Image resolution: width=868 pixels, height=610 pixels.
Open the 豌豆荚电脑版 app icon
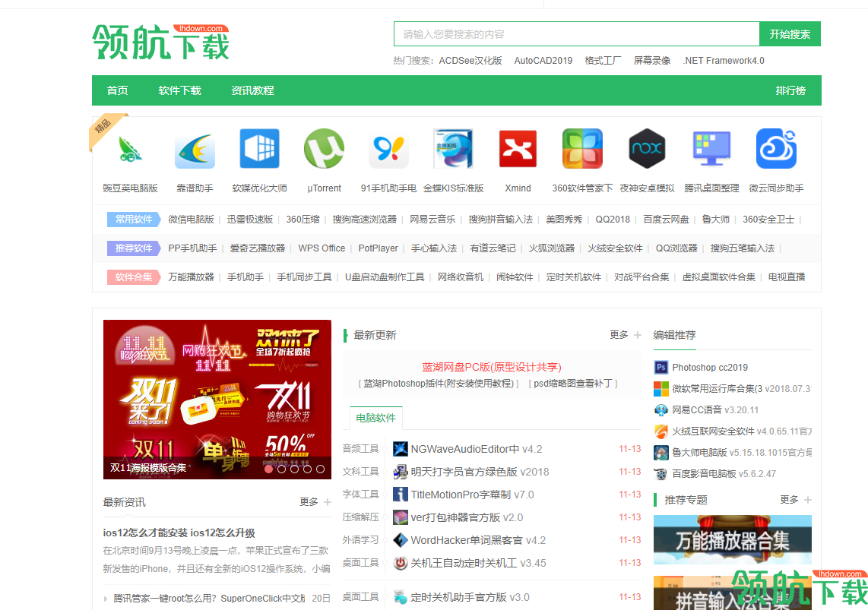click(130, 149)
